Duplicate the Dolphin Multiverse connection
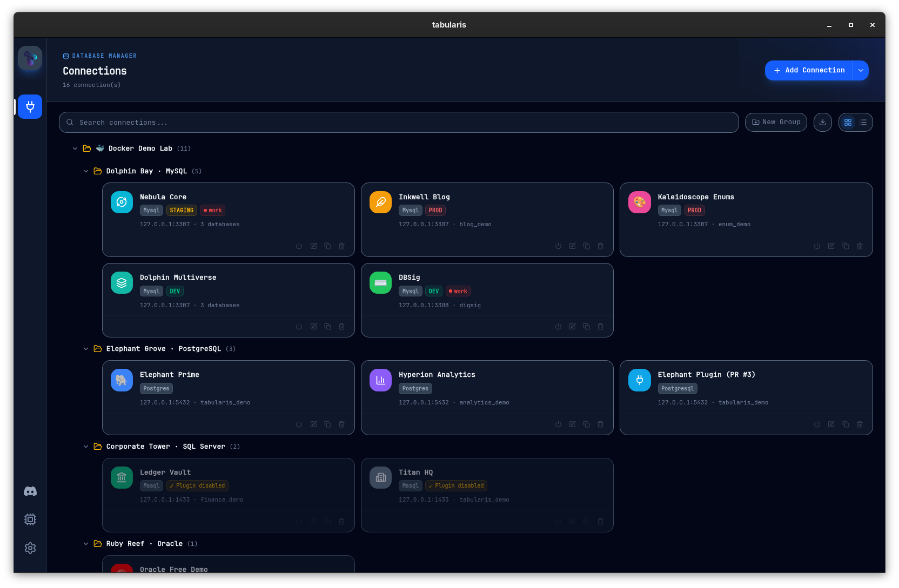Screen dimensions: 899x588 [x=328, y=327]
